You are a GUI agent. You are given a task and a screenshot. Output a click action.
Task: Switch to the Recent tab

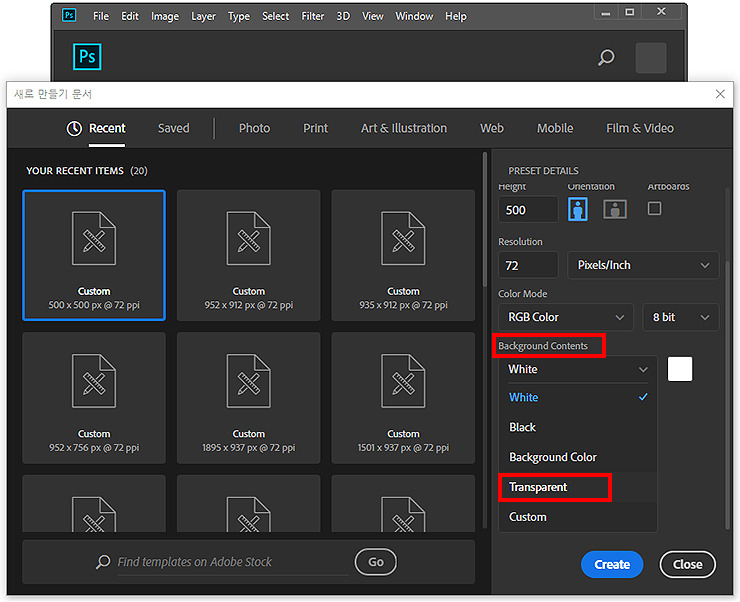coord(107,128)
